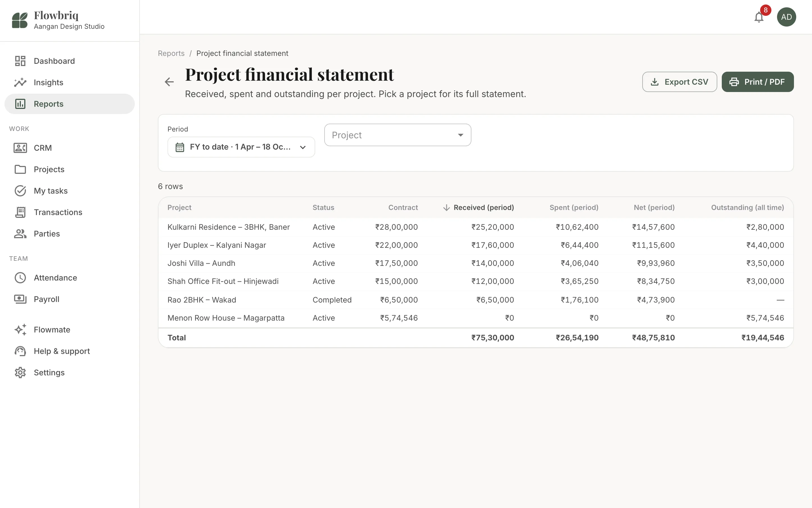812x508 pixels.
Task: Open the notifications bell
Action: coord(759,17)
